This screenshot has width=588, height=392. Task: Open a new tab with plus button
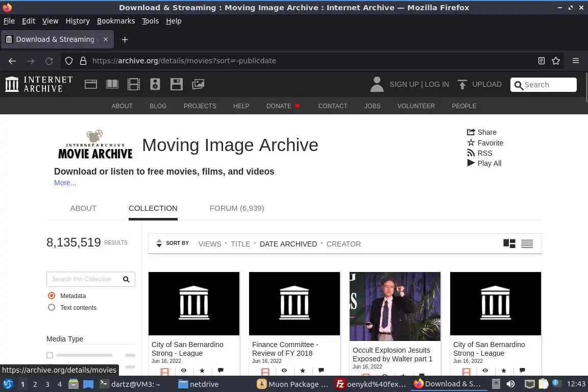point(125,40)
